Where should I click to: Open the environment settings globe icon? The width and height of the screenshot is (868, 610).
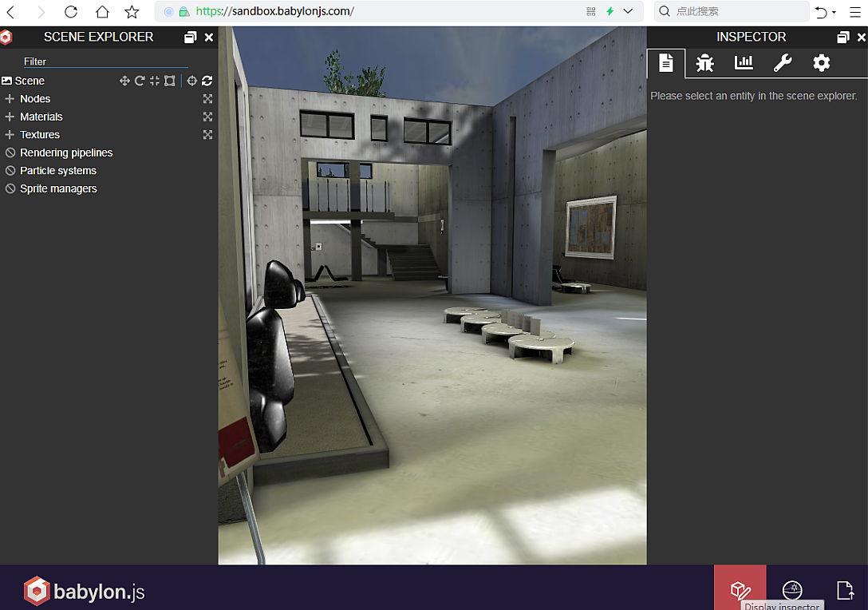pyautogui.click(x=793, y=590)
